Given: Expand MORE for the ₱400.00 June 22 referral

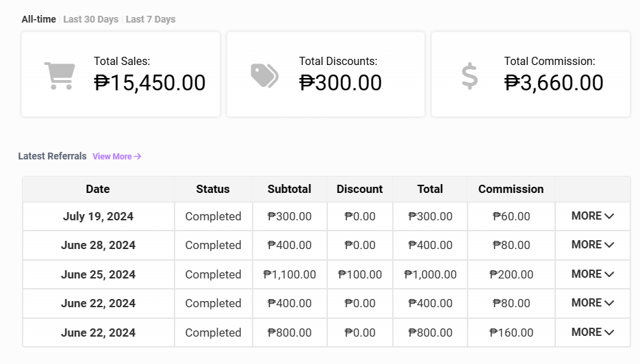Looking at the screenshot, I should (593, 303).
